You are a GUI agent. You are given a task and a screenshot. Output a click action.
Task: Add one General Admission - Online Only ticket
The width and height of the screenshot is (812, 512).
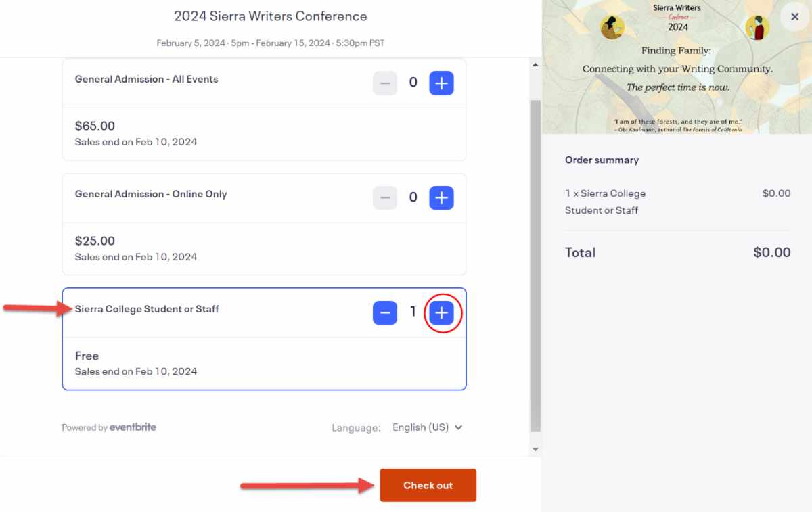[441, 198]
